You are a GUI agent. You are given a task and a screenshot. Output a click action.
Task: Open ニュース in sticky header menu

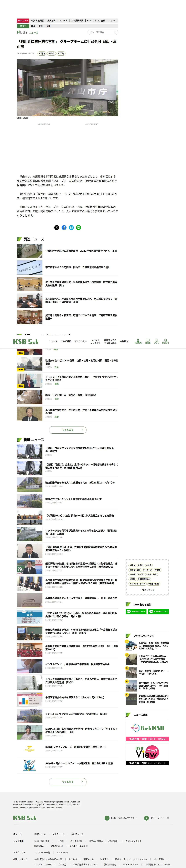coord(53,341)
